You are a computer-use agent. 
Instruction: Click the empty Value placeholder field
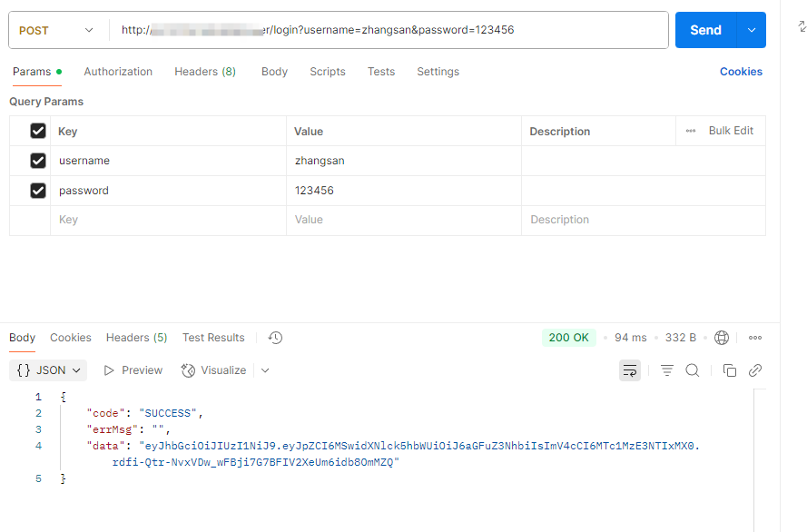pos(404,221)
